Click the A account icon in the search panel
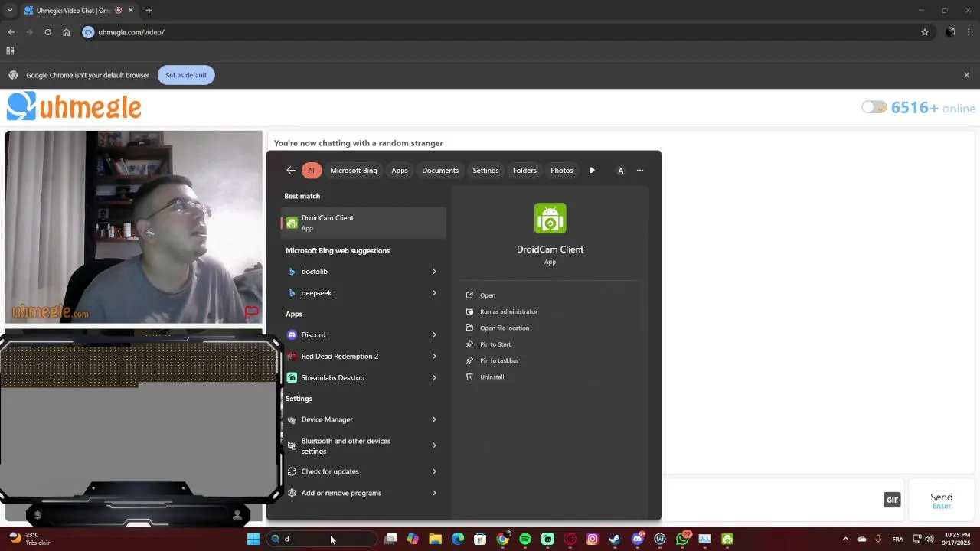 620,171
